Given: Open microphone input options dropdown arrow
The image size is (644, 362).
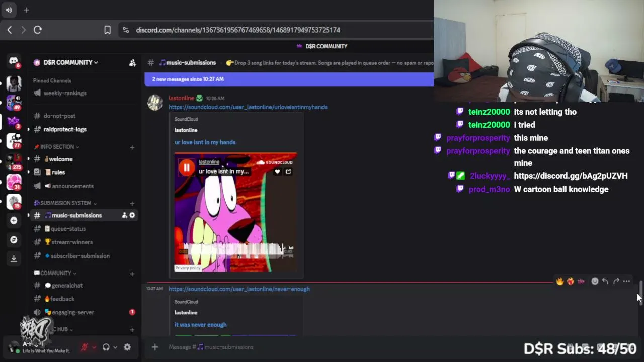Looking at the screenshot, I should (x=94, y=347).
